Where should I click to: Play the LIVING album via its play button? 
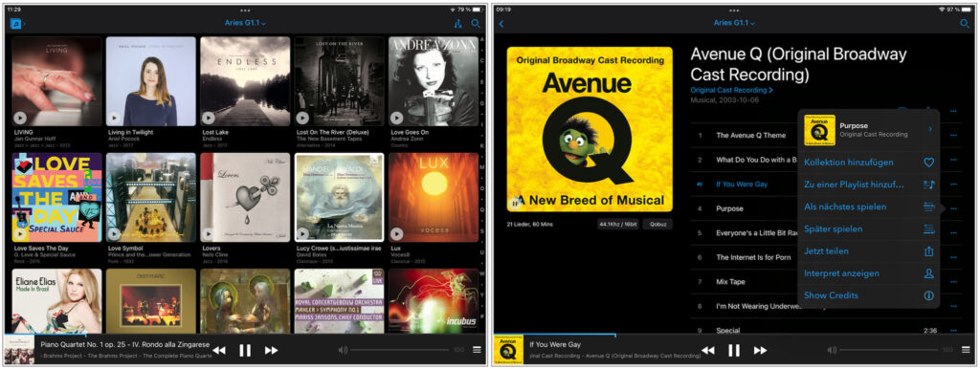(x=20, y=118)
